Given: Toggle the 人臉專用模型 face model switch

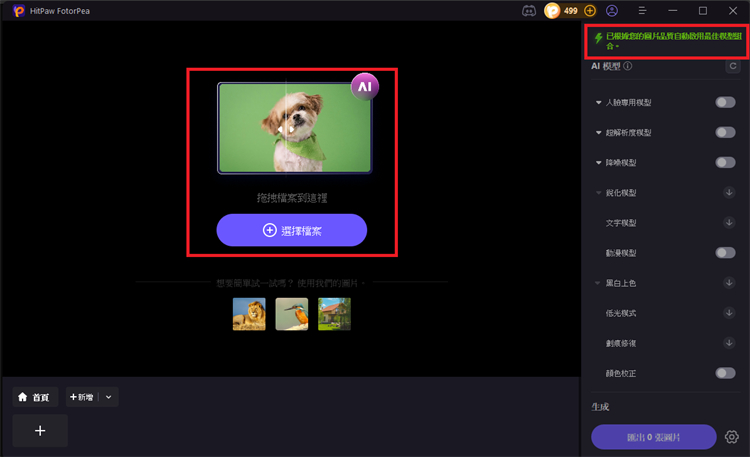Looking at the screenshot, I should pos(725,102).
